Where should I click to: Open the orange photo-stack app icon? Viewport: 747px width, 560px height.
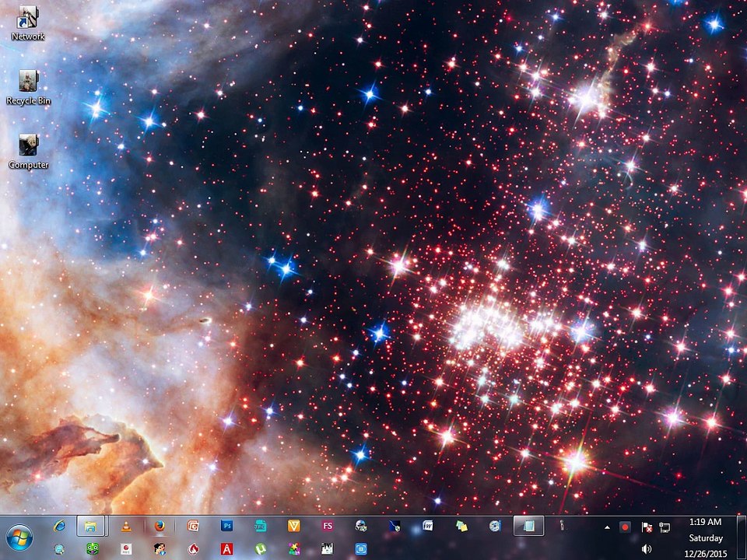(193, 526)
